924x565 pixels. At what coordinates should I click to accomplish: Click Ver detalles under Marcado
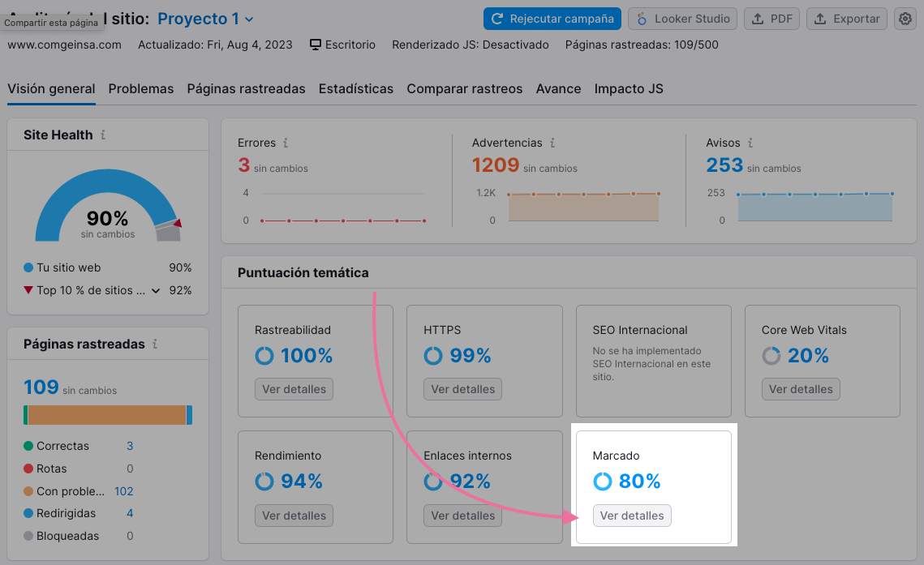[632, 516]
